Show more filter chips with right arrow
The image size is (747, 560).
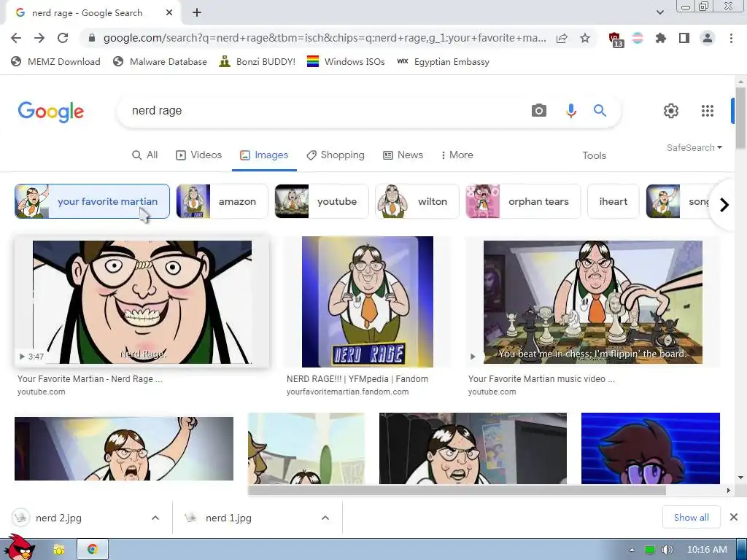[724, 205]
